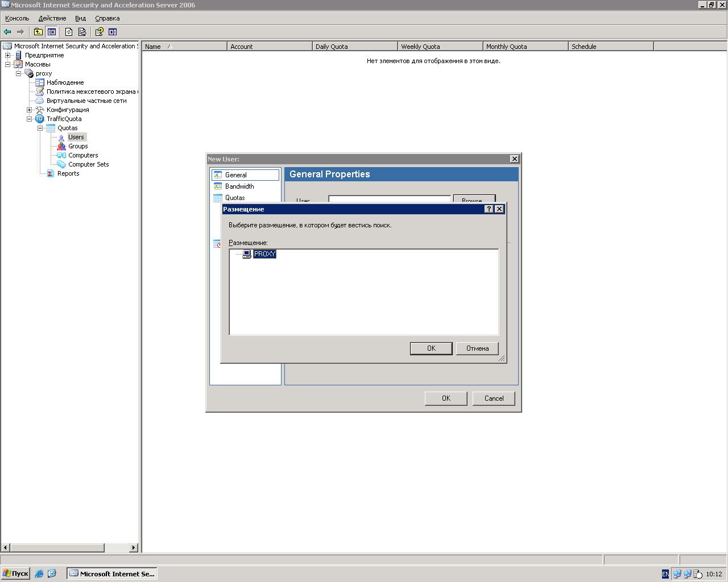This screenshot has width=728, height=582.
Task: Expand the Предприятие tree node
Action: point(8,55)
